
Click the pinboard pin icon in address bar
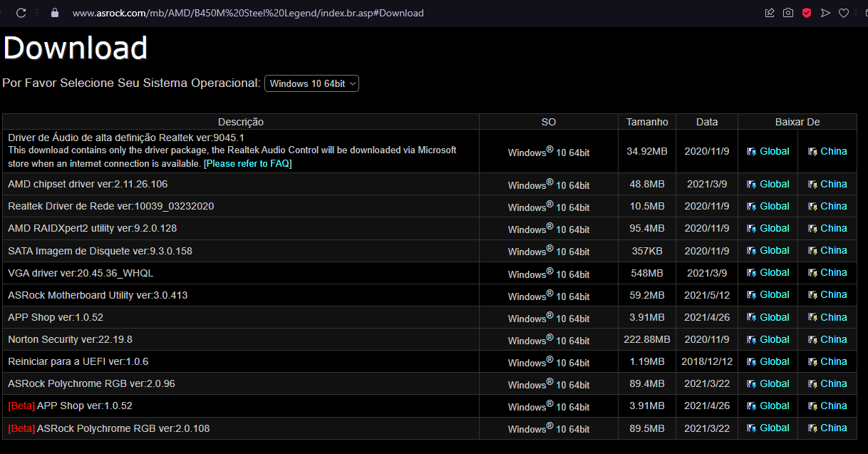(x=770, y=13)
